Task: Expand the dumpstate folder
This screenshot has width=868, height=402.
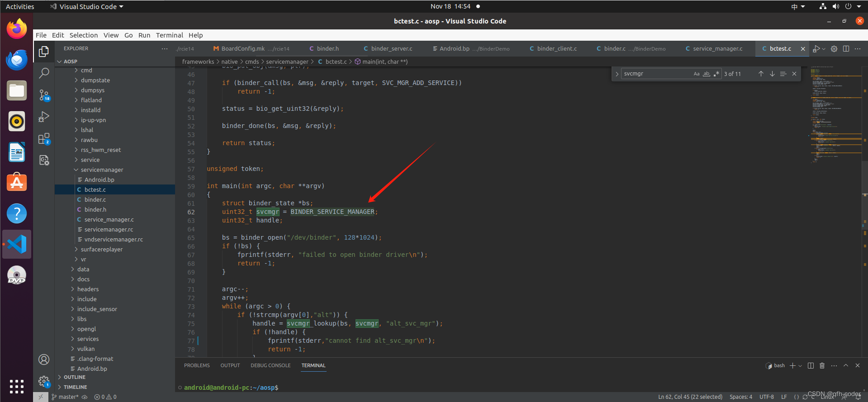Action: pyautogui.click(x=115, y=80)
